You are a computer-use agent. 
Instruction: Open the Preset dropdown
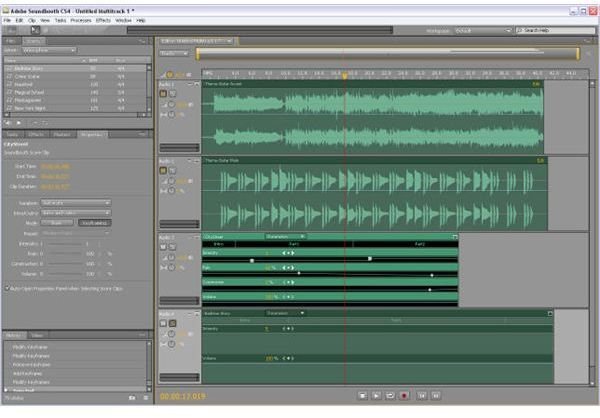coord(75,233)
